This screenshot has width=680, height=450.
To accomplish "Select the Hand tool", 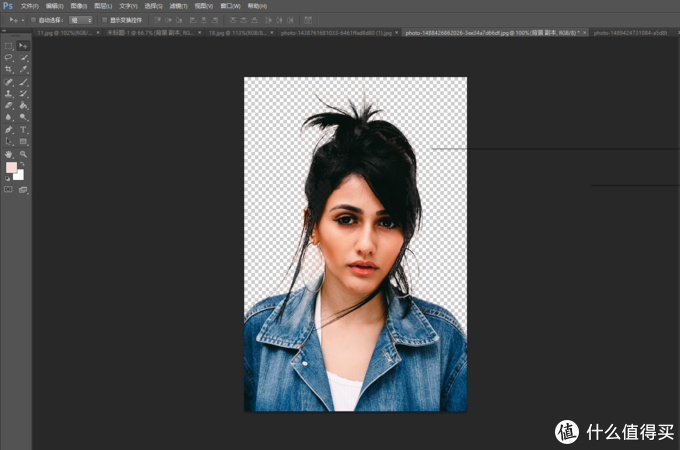I will (9, 154).
